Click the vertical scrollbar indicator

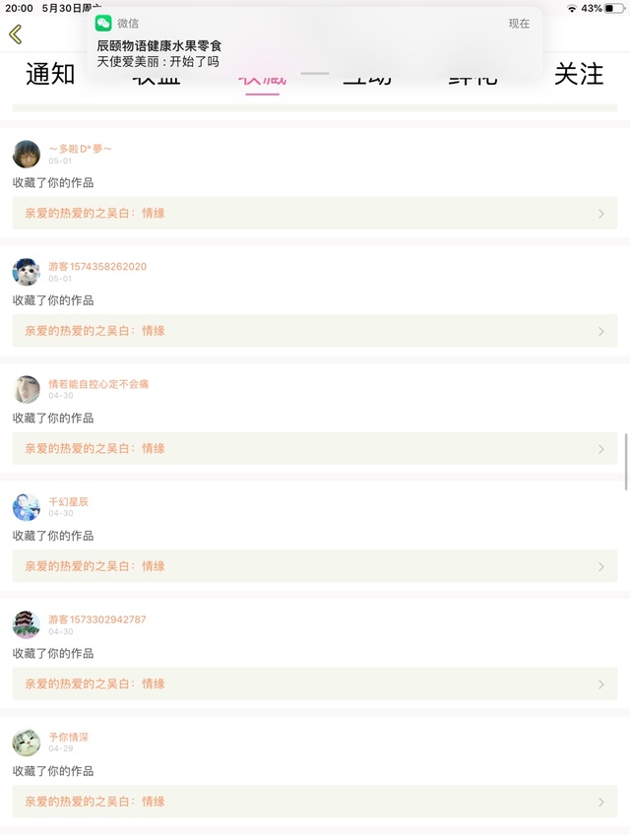626,461
